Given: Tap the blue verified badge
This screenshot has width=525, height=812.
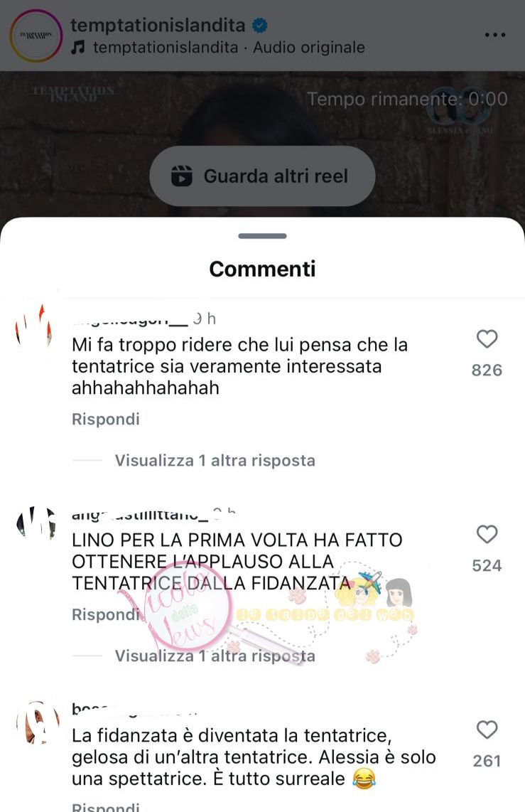Looking at the screenshot, I should pyautogui.click(x=259, y=25).
